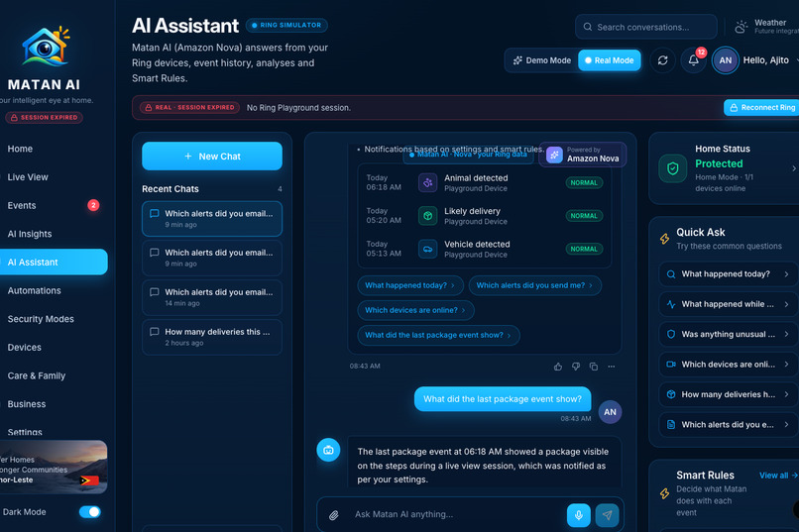This screenshot has width=799, height=532.
Task: Click the Smart Rules View all link
Action: [x=777, y=476]
